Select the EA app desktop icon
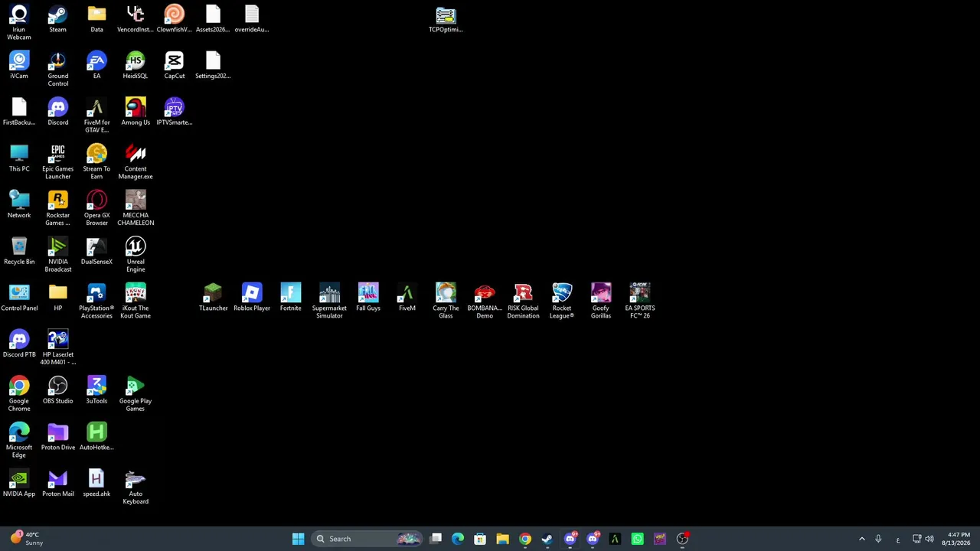The height and width of the screenshot is (551, 980). (96, 66)
